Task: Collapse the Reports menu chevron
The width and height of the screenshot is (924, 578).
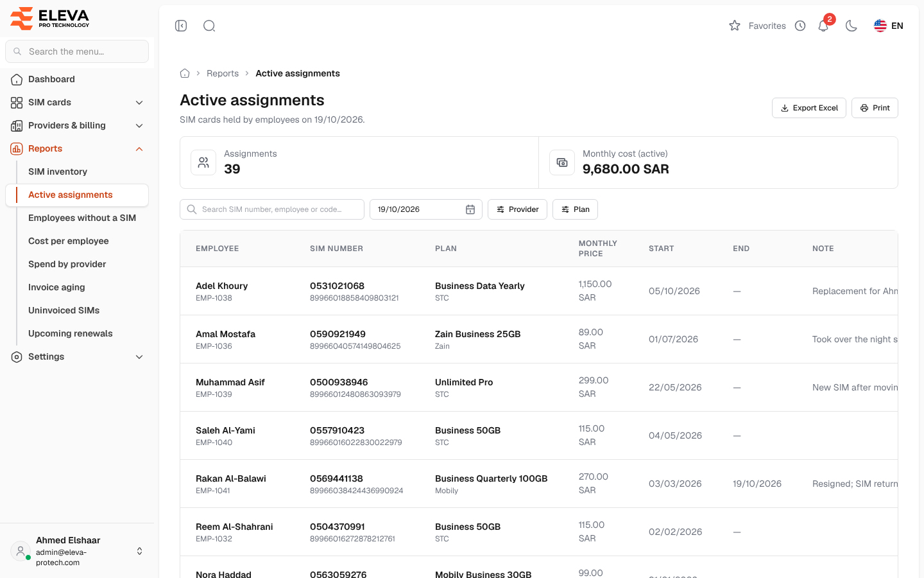Action: 139,149
